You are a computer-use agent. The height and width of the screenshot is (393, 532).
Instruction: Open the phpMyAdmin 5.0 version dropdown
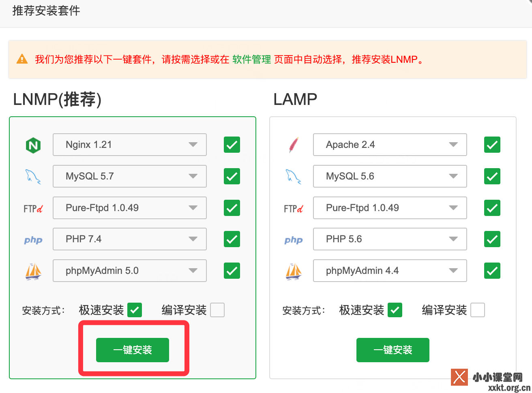(130, 271)
